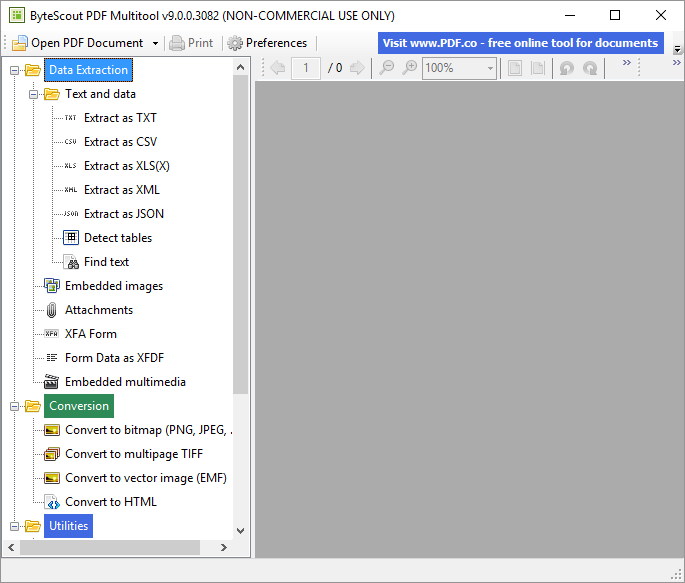Image resolution: width=685 pixels, height=583 pixels.
Task: Go to next page arrow
Action: [357, 68]
